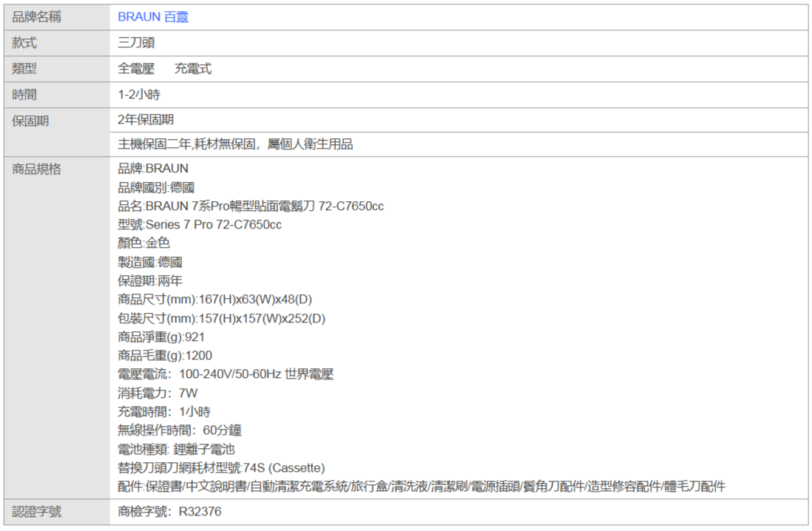
Task: Click the 商品毛重(g):1200 line
Action: (x=165, y=356)
